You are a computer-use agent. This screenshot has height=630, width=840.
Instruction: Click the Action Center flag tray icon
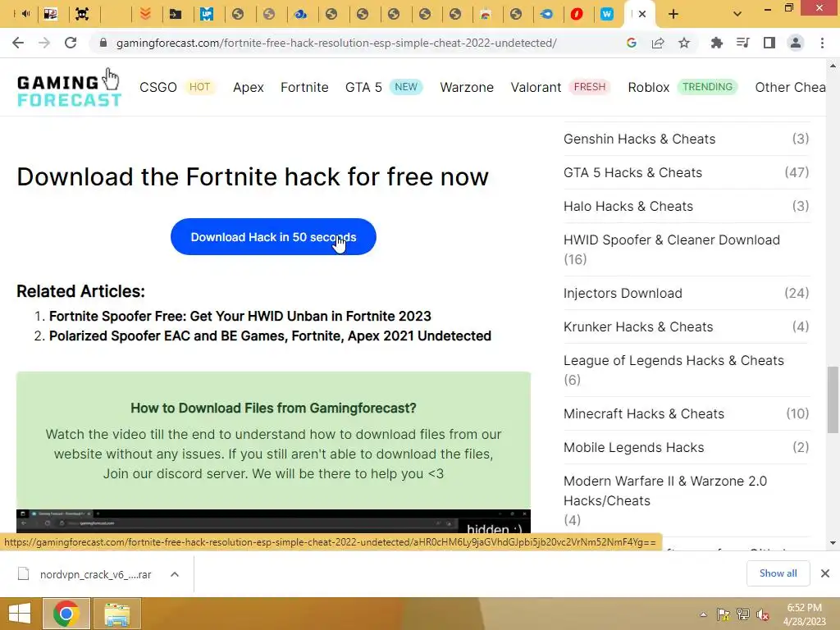(724, 614)
